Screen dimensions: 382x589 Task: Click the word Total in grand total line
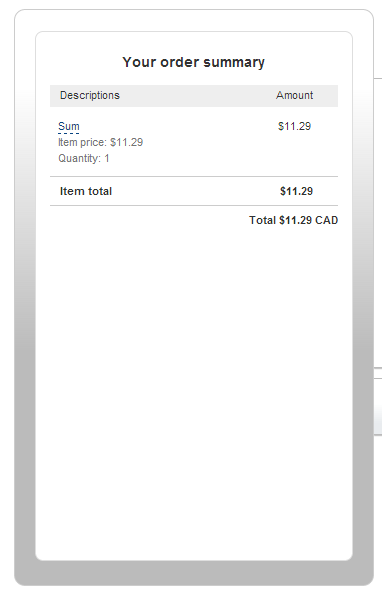pyautogui.click(x=263, y=220)
